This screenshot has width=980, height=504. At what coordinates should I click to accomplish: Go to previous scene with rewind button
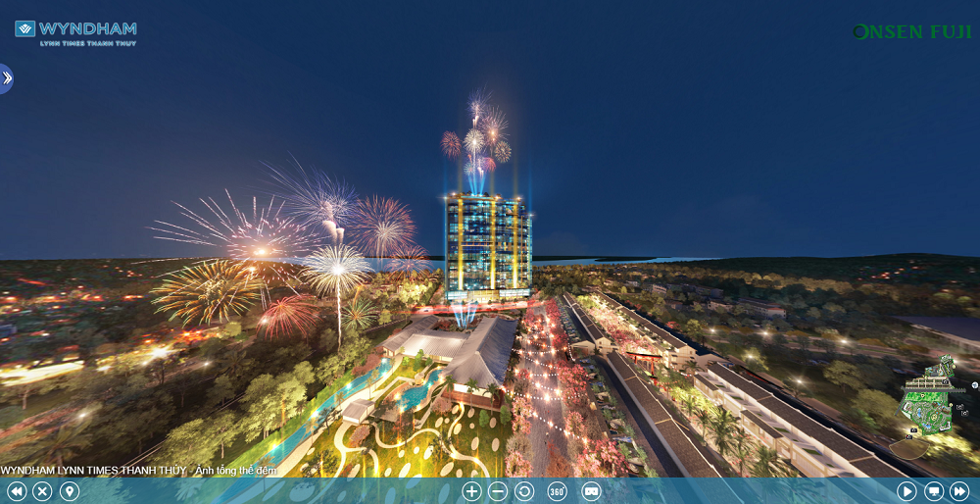tap(17, 491)
